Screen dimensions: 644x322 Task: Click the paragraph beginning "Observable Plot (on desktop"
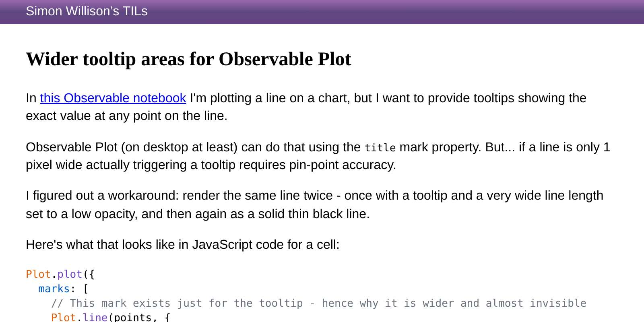[x=318, y=156]
